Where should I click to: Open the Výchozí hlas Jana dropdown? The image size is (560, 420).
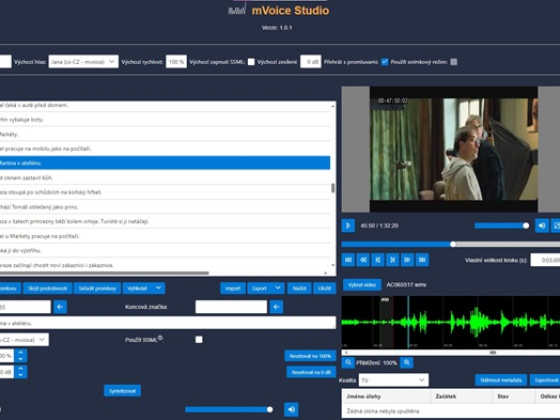[x=84, y=62]
